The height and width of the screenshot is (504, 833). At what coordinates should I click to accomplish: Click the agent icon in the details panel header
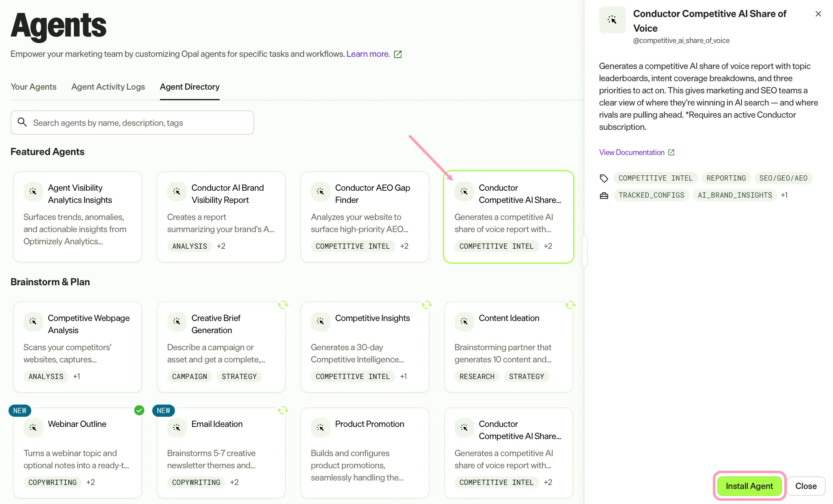click(x=613, y=20)
